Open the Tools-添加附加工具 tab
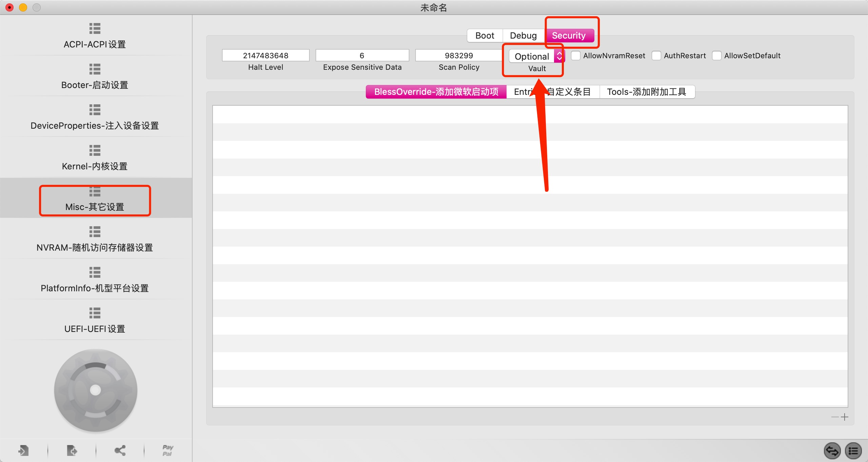The height and width of the screenshot is (462, 868). click(647, 92)
